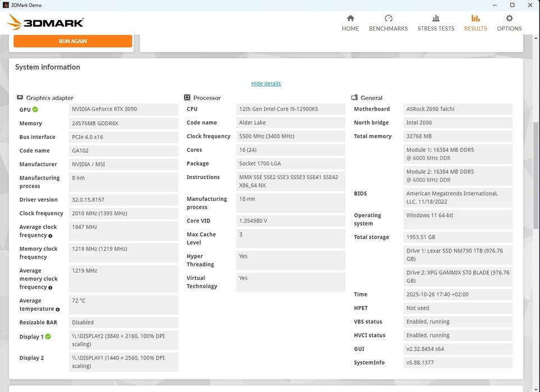Select the American Megatrends BIOS value
Screen dimensions: 540x392
point(458,197)
